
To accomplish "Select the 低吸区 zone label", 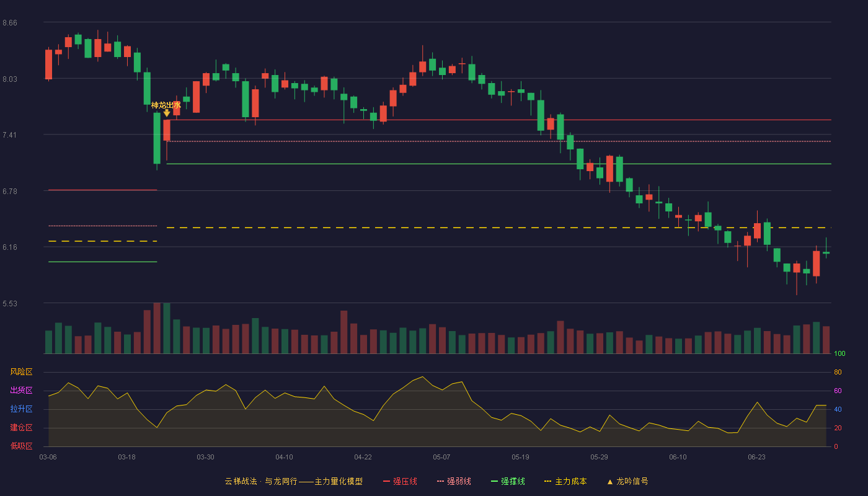I will click(x=21, y=446).
